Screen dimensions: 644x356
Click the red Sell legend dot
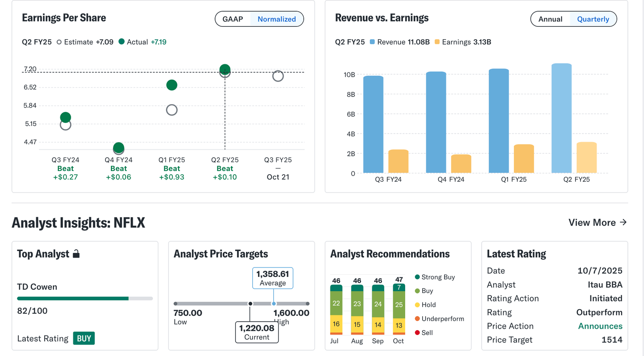pos(417,333)
